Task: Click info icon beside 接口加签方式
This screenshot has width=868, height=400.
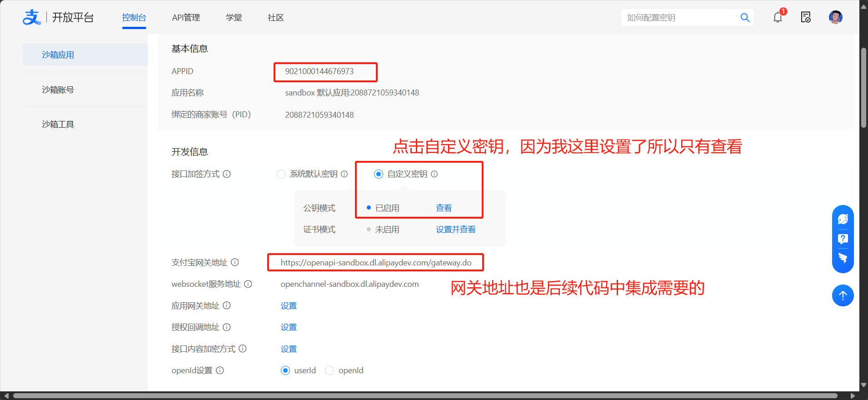Action: point(227,174)
